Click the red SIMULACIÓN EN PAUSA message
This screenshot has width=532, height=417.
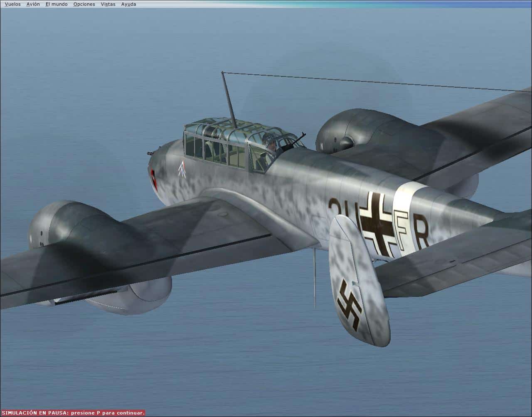tap(73, 413)
